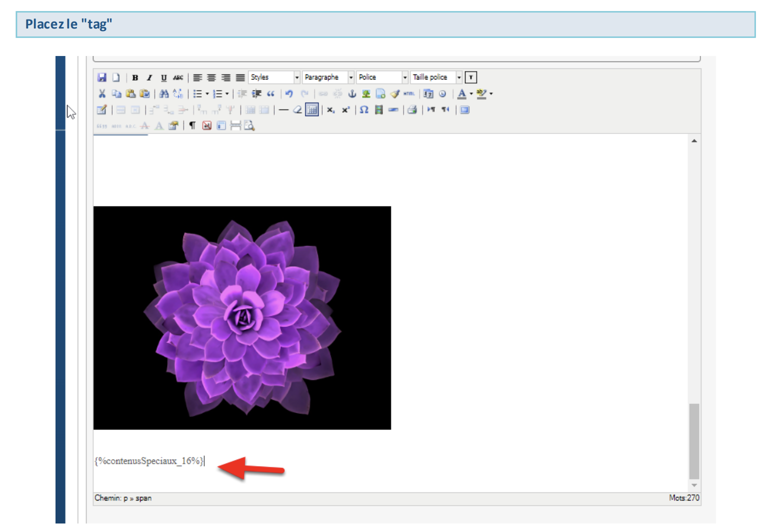The image size is (771, 532).
Task: Enter fullscreen editing mode
Action: (x=464, y=109)
